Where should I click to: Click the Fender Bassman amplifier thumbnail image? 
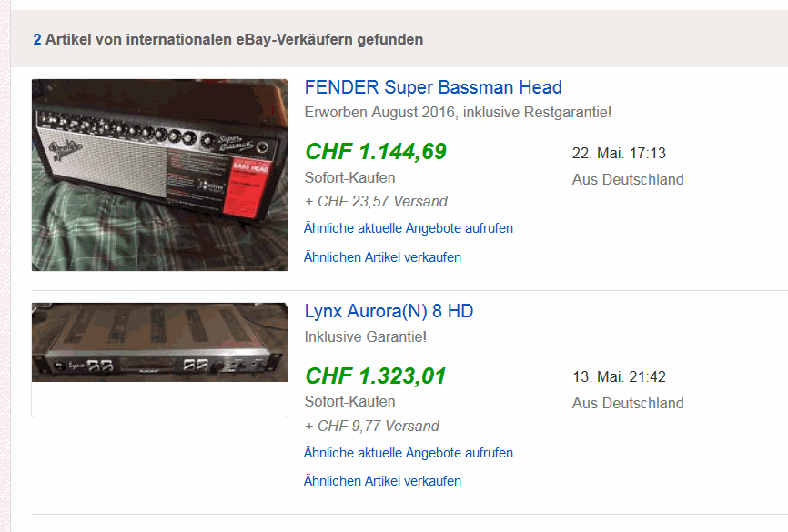coord(159,175)
